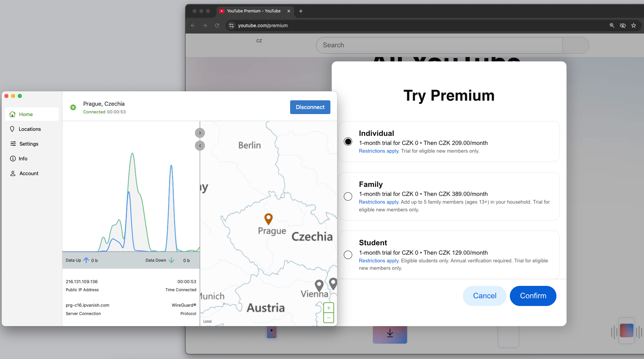Open Restrictions apply link under Family plan
Image resolution: width=644 pixels, height=359 pixels.
coord(379,202)
